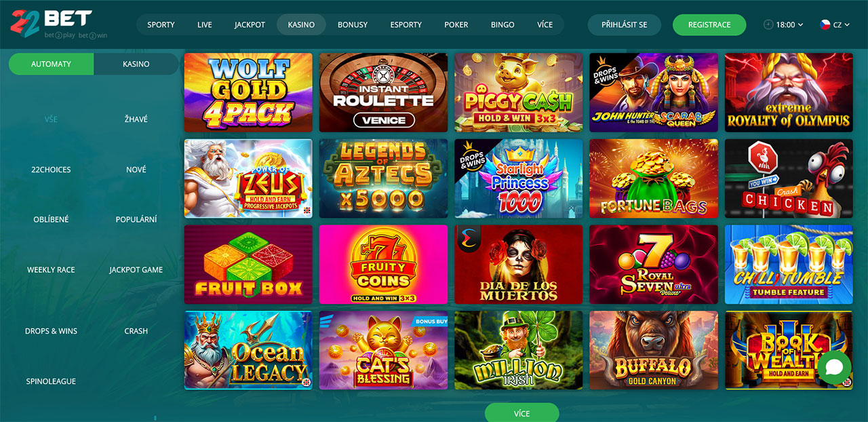Launch Instant Roulette Venice game tile

tap(383, 92)
